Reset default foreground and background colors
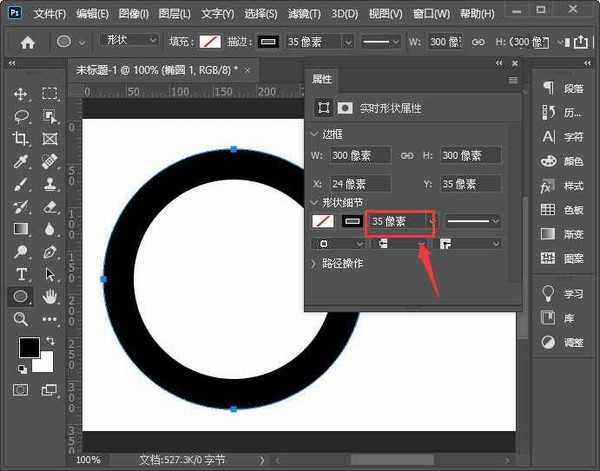 tap(22, 369)
